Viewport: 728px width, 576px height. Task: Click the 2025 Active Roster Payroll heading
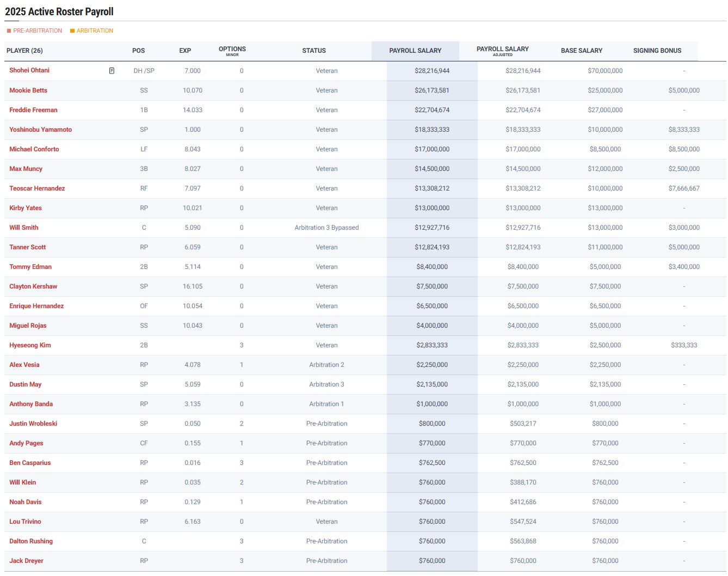point(59,11)
